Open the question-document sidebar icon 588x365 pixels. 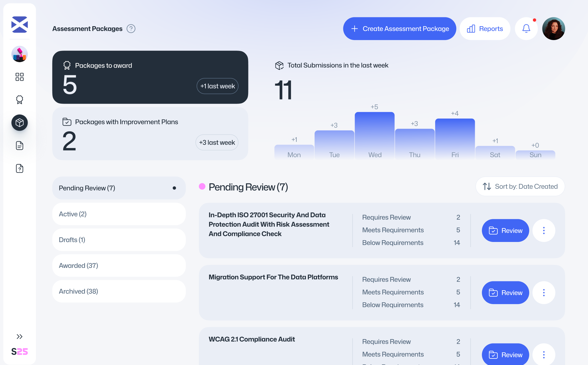point(19,168)
